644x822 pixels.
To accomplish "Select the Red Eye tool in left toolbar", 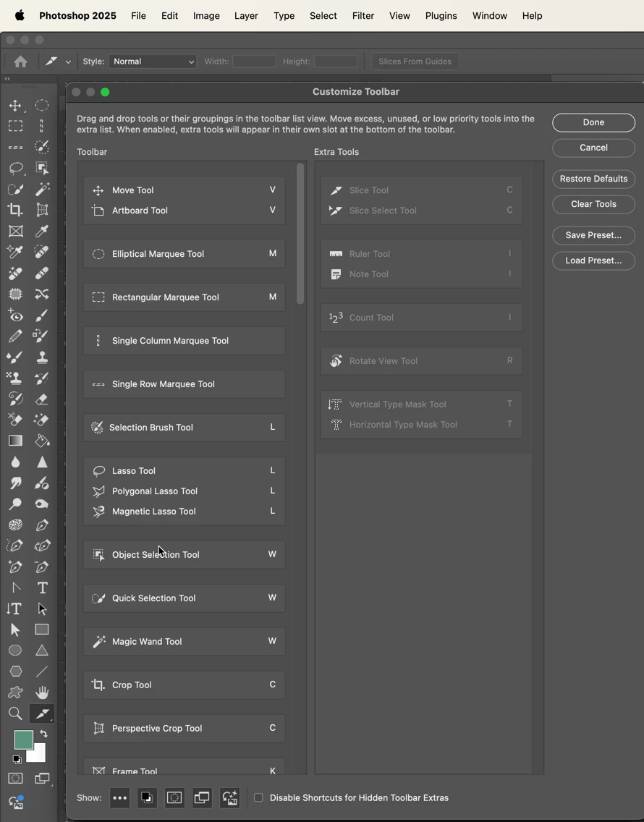I will 15,315.
